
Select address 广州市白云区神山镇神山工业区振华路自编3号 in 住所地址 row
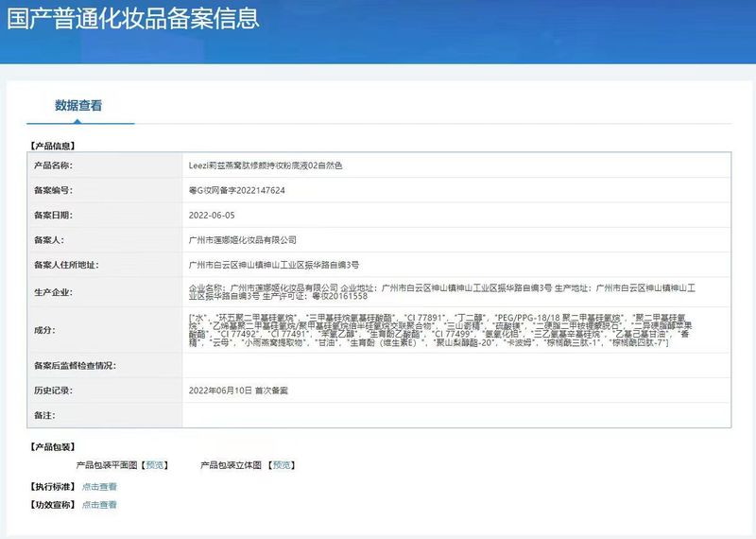(x=274, y=265)
